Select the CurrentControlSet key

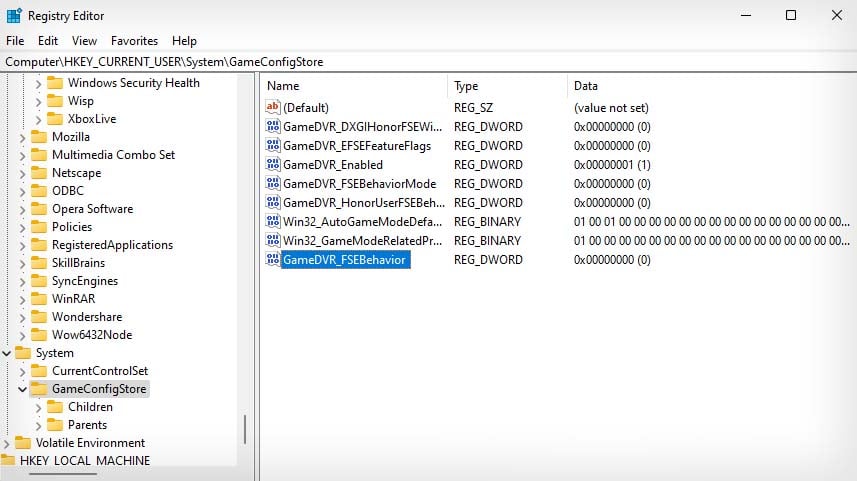coord(100,371)
